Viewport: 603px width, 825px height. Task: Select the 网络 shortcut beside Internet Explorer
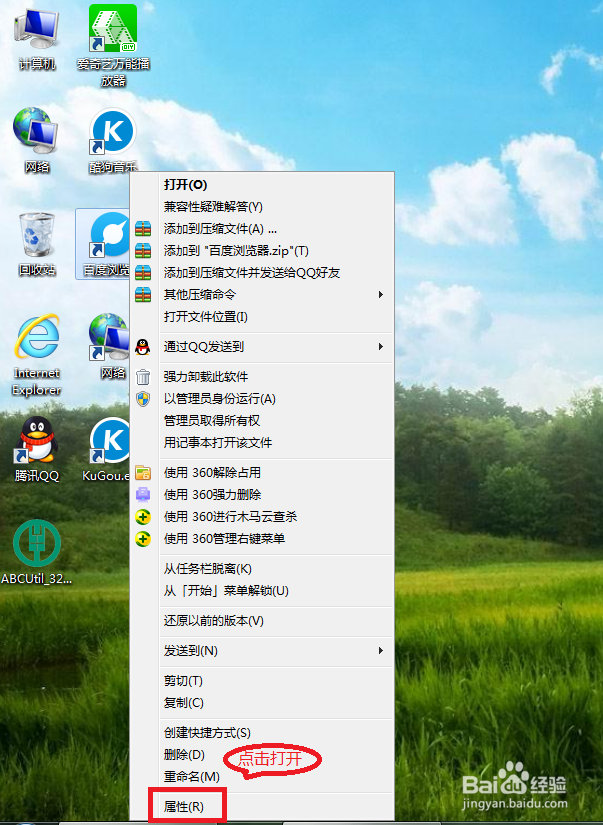[109, 346]
